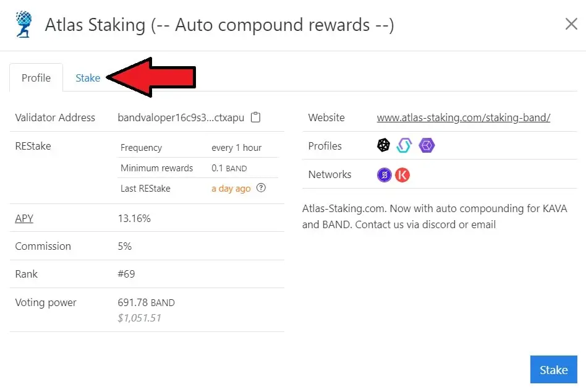Close the Atlas Staking dialog
The image size is (586, 392).
(571, 24)
